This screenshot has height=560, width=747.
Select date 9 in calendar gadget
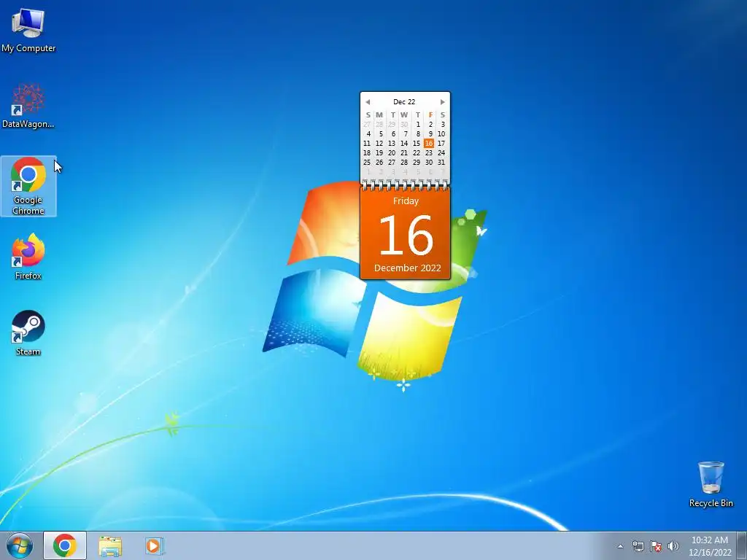point(430,134)
